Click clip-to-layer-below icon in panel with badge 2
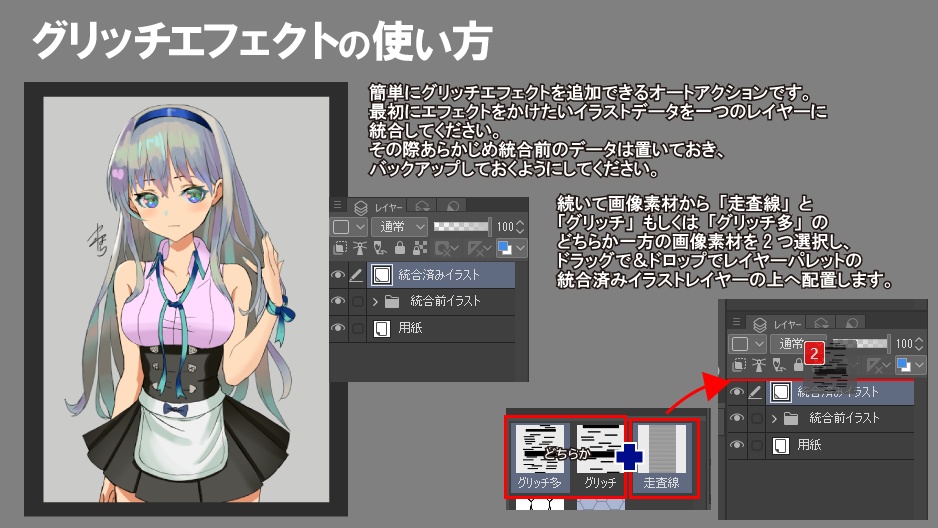Screen dimensions: 938x528 739,364
